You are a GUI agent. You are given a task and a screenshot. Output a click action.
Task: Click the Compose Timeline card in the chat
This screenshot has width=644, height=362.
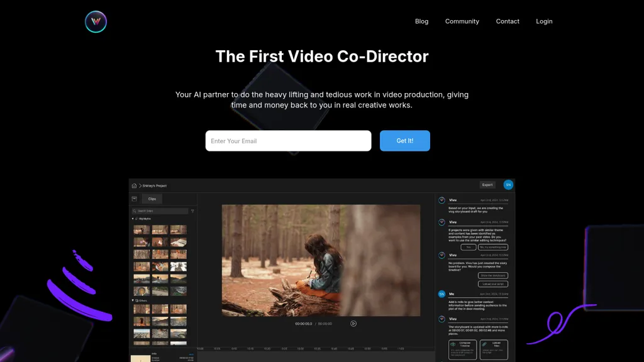coord(462,349)
